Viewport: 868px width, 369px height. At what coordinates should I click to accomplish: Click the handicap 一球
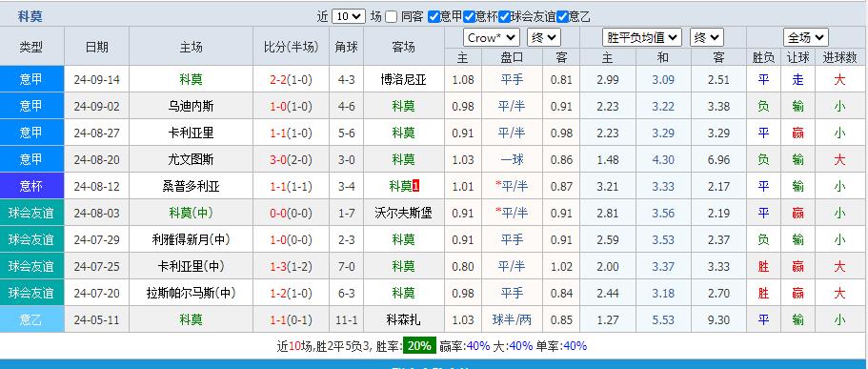pyautogui.click(x=512, y=159)
